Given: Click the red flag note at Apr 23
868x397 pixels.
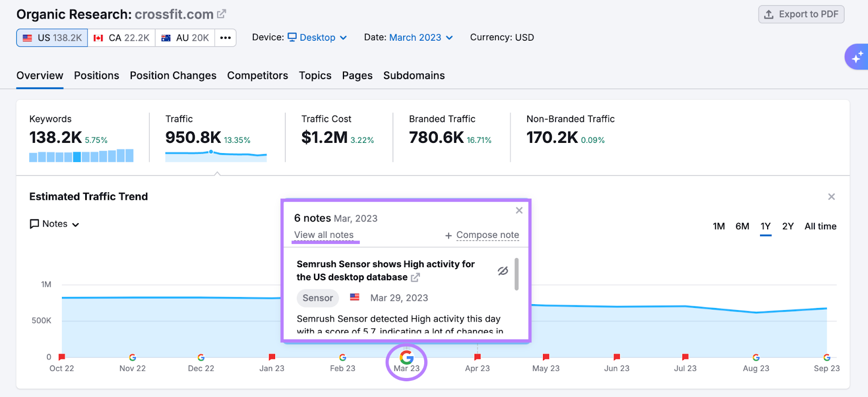Looking at the screenshot, I should tap(477, 357).
